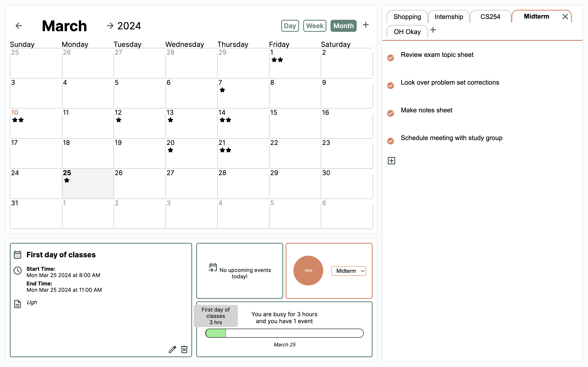Uncheck Review exam topic sheet task
The height and width of the screenshot is (367, 588).
(x=390, y=58)
